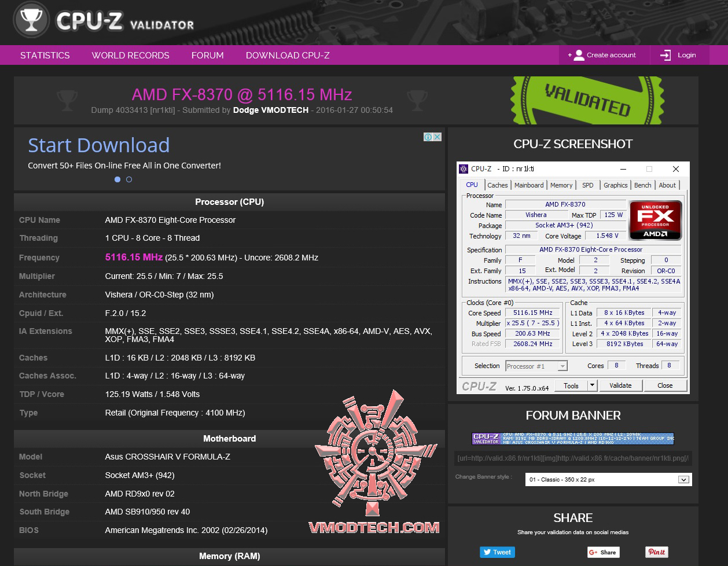The image size is (728, 566).
Task: Click the Tools dropdown arrow
Action: pos(592,385)
